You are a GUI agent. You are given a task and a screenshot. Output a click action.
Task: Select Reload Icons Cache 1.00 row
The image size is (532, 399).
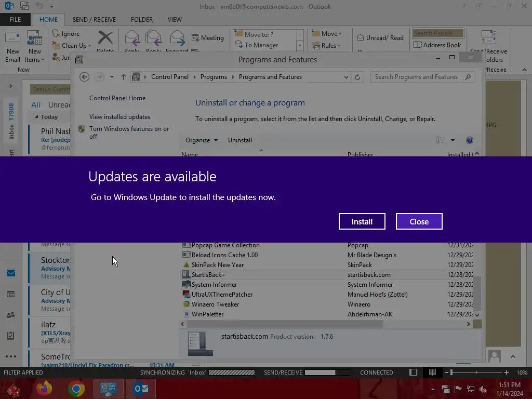pos(327,255)
